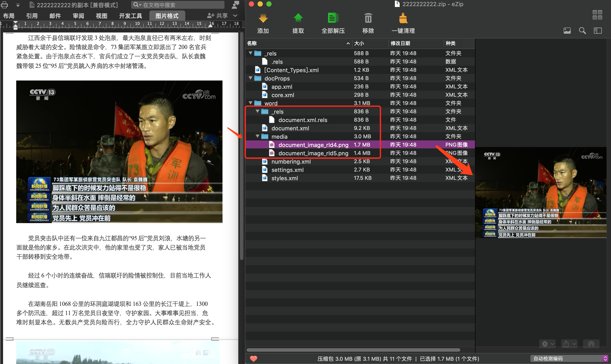Open search with the magnifier icon
The height and width of the screenshot is (364, 611).
coord(582,30)
